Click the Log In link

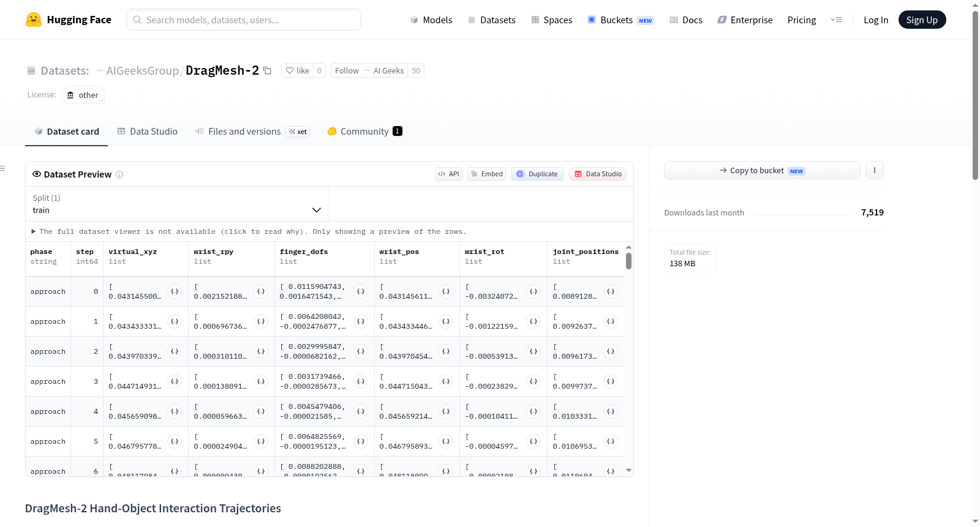[876, 20]
